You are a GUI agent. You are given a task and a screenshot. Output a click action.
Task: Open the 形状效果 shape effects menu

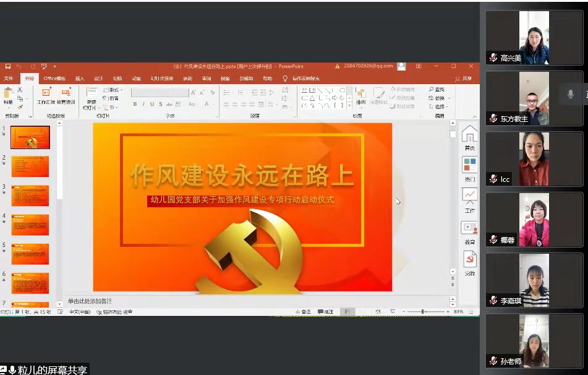point(403,106)
